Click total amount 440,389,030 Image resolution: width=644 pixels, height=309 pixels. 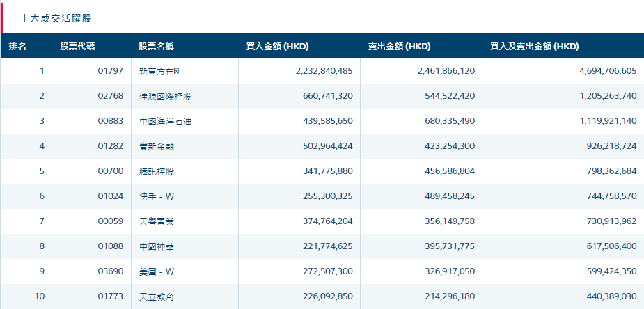coord(612,296)
